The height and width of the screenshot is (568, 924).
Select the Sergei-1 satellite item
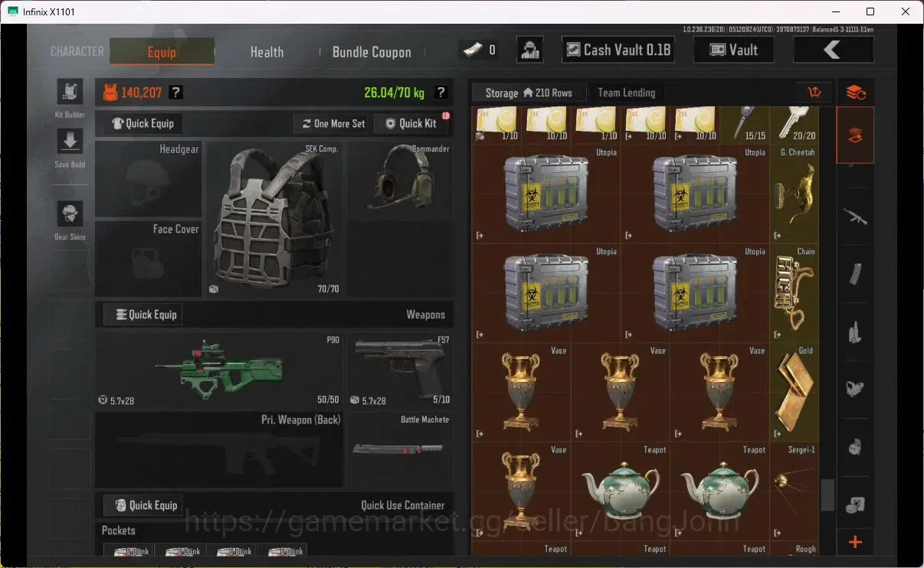pos(795,491)
